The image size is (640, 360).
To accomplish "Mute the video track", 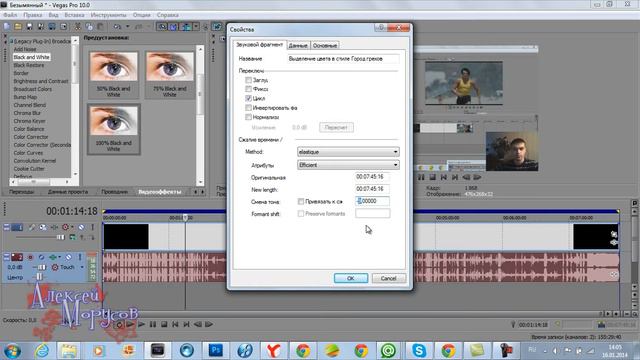I will pyautogui.click(x=82, y=227).
